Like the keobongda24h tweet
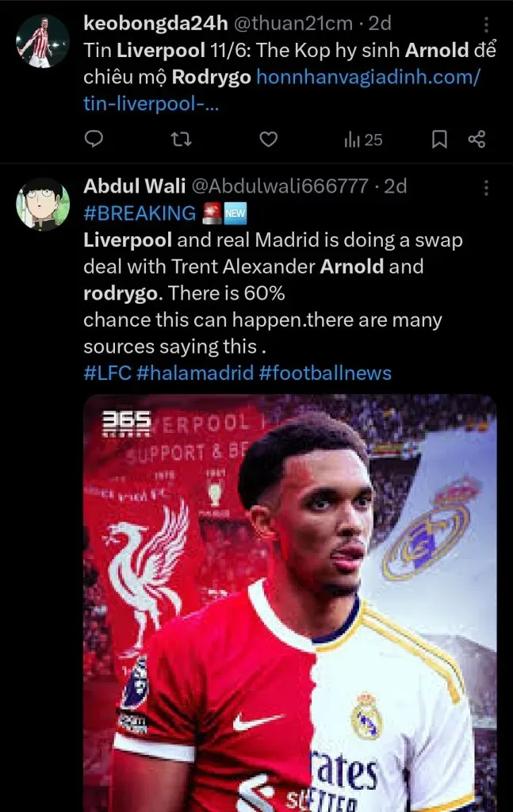The height and width of the screenshot is (812, 513). coord(268,139)
